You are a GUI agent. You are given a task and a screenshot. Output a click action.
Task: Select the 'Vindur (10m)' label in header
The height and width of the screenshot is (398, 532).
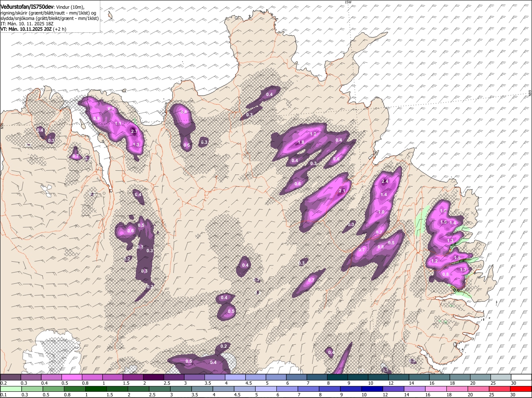(69, 7)
